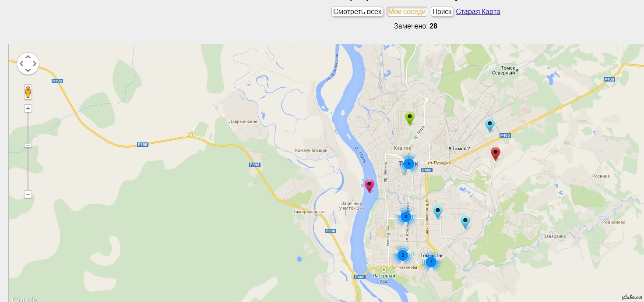The image size is (644, 302).
Task: Select the cyan marker above Заварзино
Action: 465,221
